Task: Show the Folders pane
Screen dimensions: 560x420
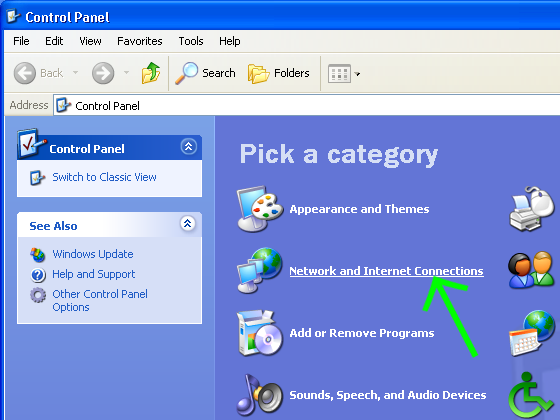Action: [x=279, y=73]
